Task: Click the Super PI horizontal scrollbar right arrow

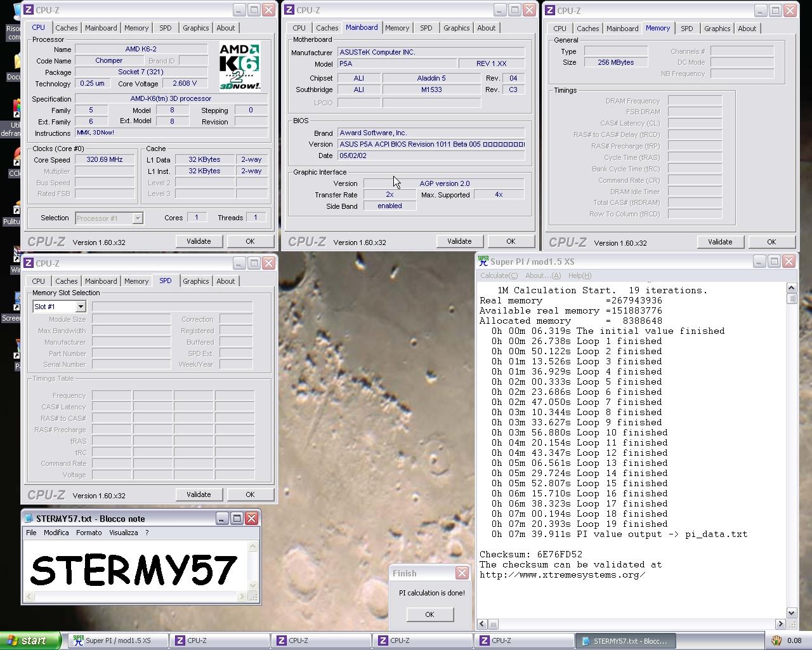Action: (x=781, y=624)
